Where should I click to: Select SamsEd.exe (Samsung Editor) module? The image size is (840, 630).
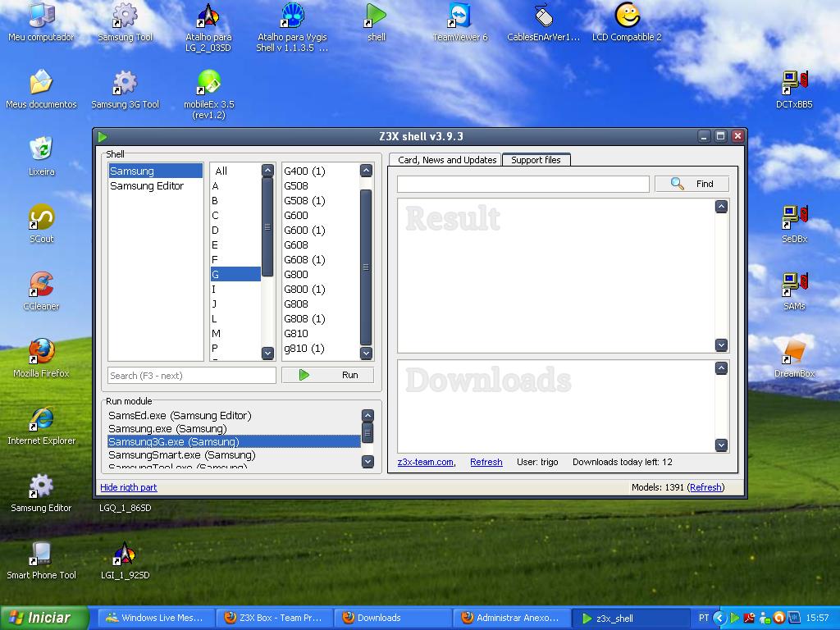click(234, 415)
